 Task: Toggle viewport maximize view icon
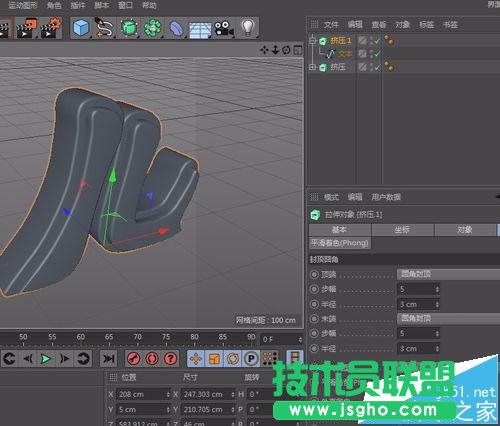pos(298,50)
